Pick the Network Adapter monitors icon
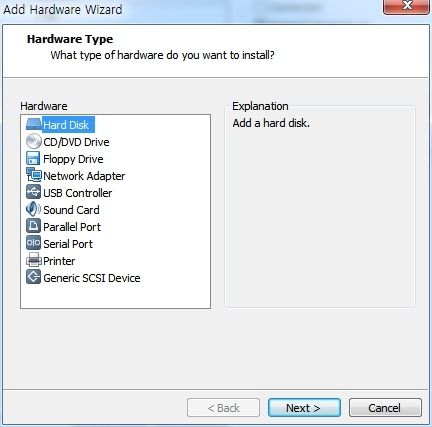The height and width of the screenshot is (427, 432). (34, 175)
